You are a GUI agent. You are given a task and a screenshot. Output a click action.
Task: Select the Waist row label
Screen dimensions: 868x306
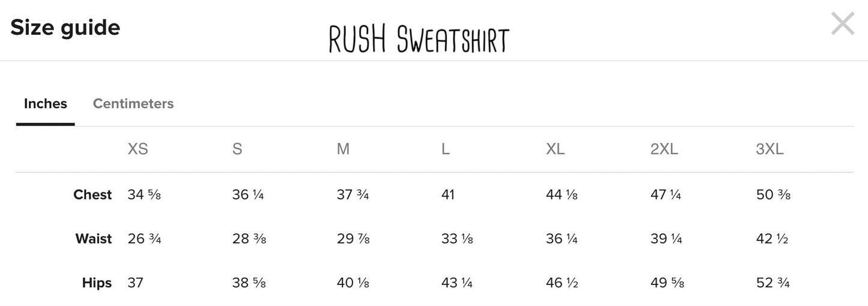point(94,239)
